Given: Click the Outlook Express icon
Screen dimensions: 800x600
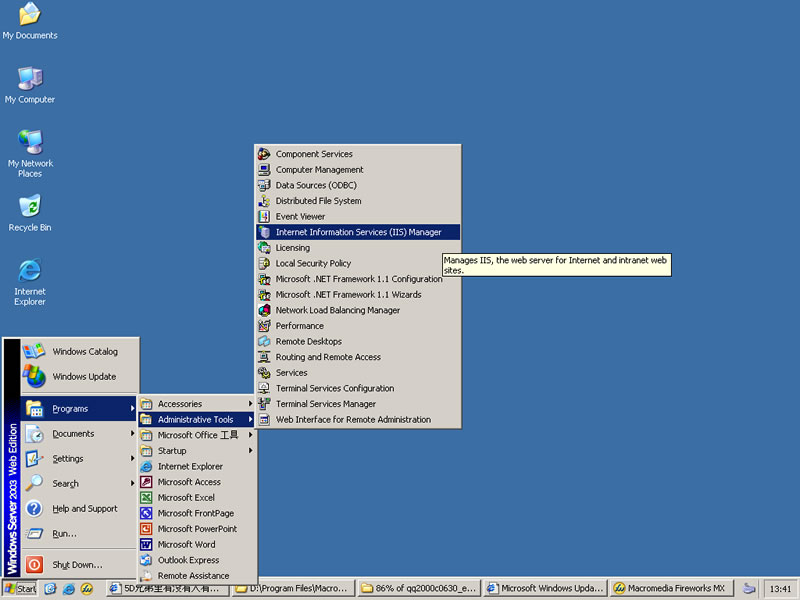Looking at the screenshot, I should (146, 560).
